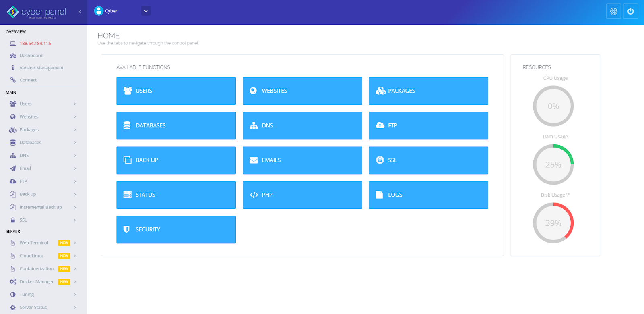Click the RESOURCES panel heading
The image size is (644, 314).
click(x=537, y=67)
